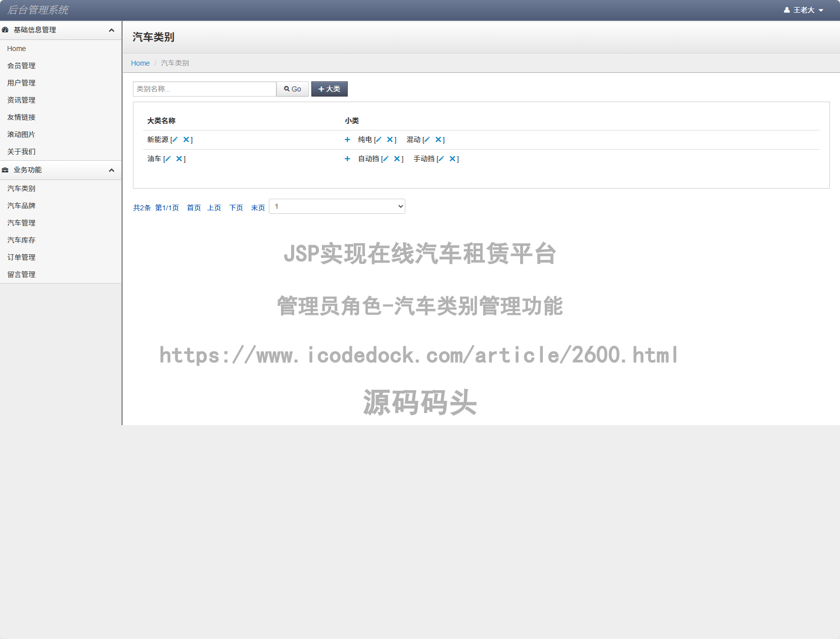Image resolution: width=840 pixels, height=639 pixels.
Task: Click the user person icon beside 王老大
Action: 786,10
